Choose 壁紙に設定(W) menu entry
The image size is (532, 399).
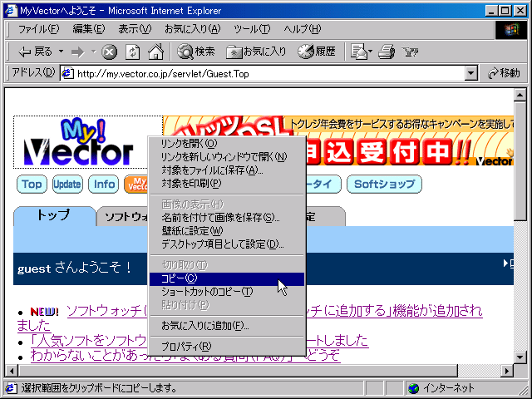pyautogui.click(x=227, y=231)
